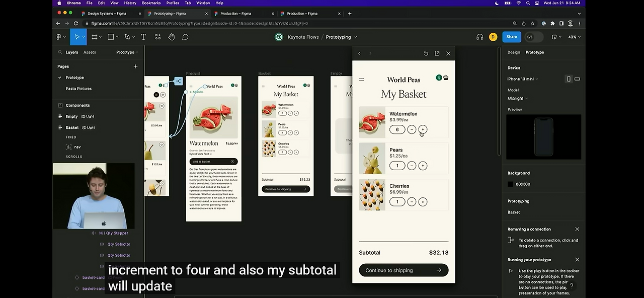Select the Empty frame layer
Image resolution: width=644 pixels, height=298 pixels.
pyautogui.click(x=71, y=116)
